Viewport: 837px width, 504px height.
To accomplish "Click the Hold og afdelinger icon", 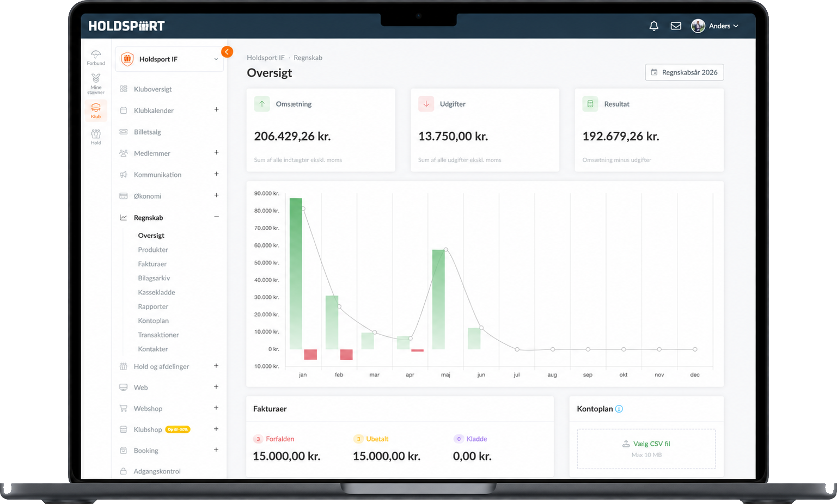I will click(124, 366).
